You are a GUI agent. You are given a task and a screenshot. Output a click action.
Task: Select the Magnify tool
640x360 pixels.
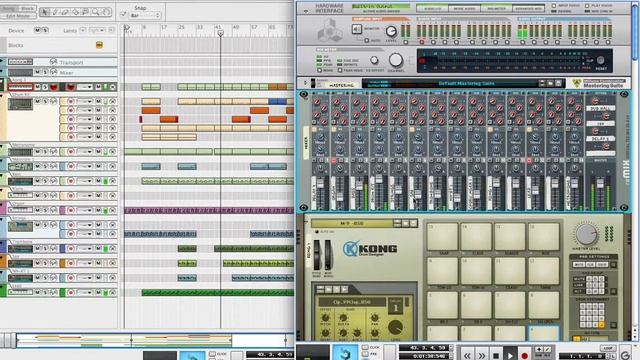coord(96,12)
